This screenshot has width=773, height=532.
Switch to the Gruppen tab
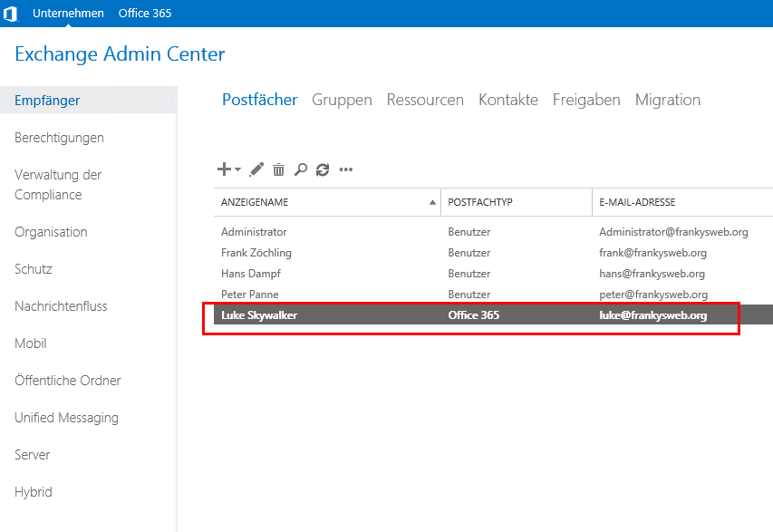click(x=342, y=100)
